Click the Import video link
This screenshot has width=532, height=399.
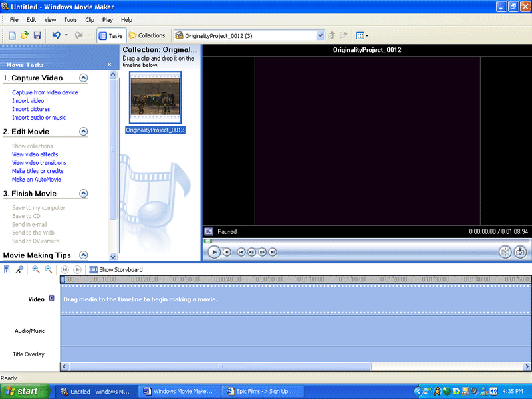click(x=28, y=101)
